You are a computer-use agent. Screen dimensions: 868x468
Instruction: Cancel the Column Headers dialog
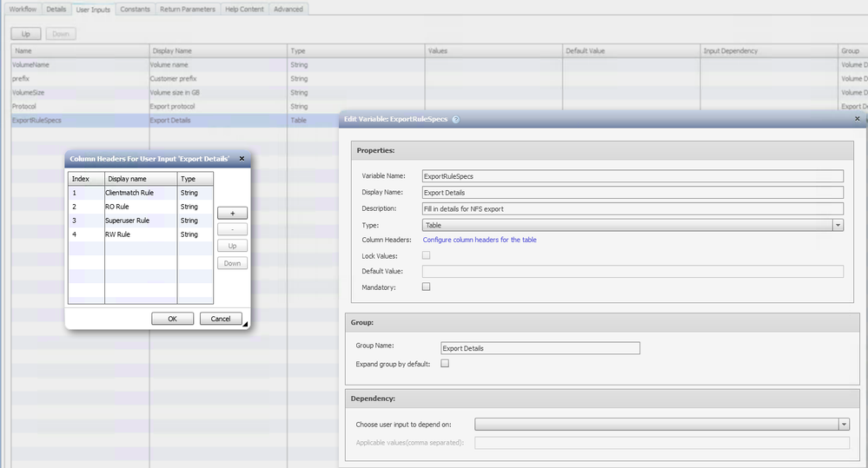coord(221,319)
